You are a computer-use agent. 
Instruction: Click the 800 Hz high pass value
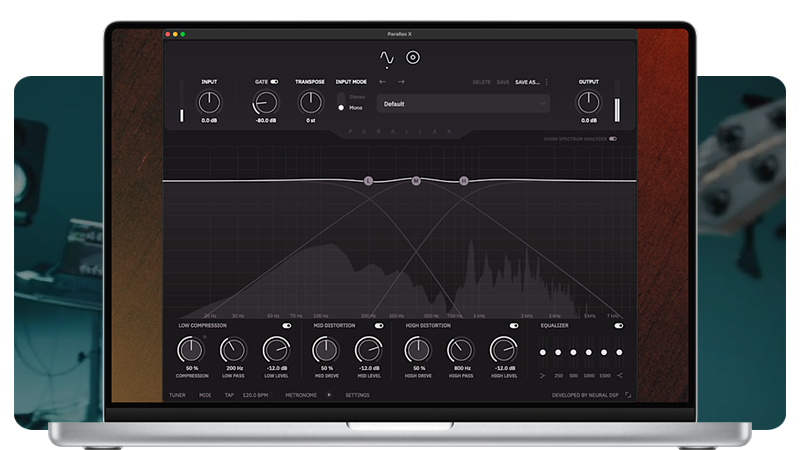[462, 368]
